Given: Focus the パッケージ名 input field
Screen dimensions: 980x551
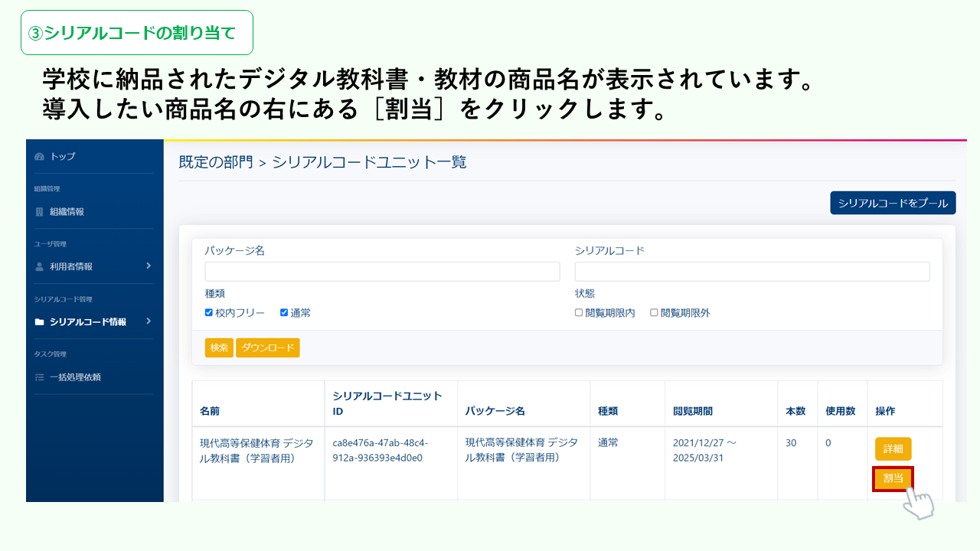Looking at the screenshot, I should (382, 272).
